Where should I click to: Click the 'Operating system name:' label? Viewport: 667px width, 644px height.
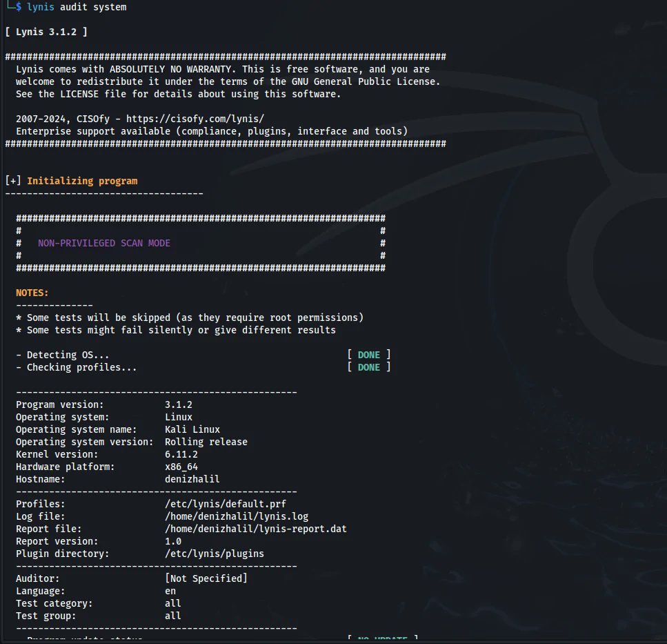77,429
